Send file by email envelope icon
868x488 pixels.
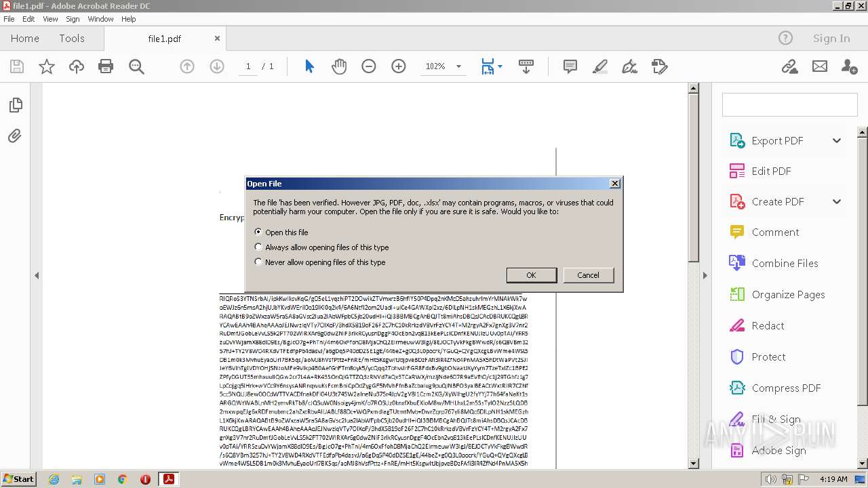[x=820, y=66]
